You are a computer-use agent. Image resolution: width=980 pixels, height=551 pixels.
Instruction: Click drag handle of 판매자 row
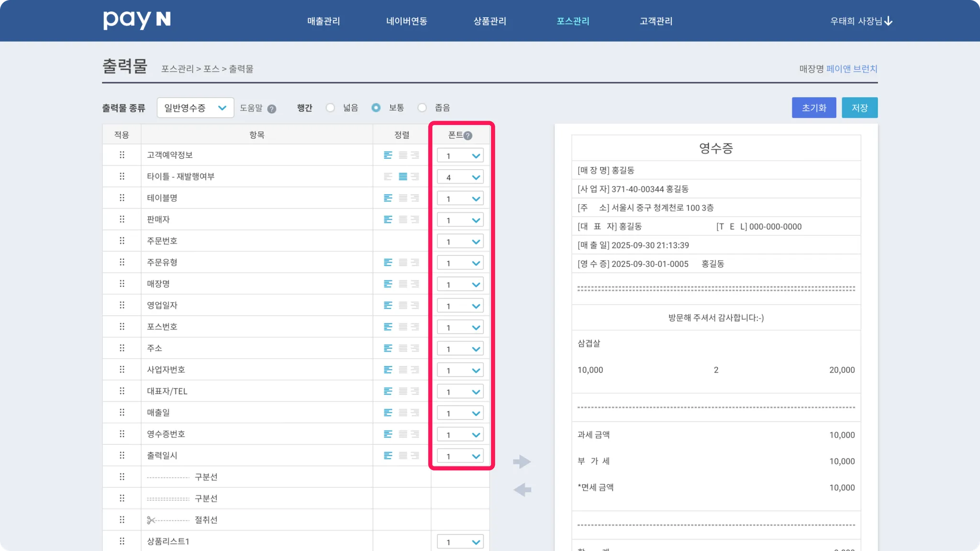tap(122, 219)
